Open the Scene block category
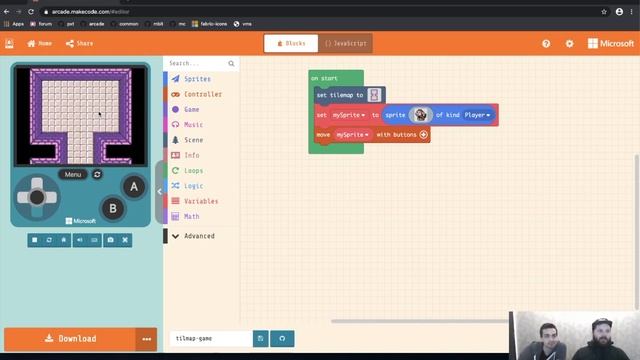Screen dimensions: 640x360 coord(201,140)
